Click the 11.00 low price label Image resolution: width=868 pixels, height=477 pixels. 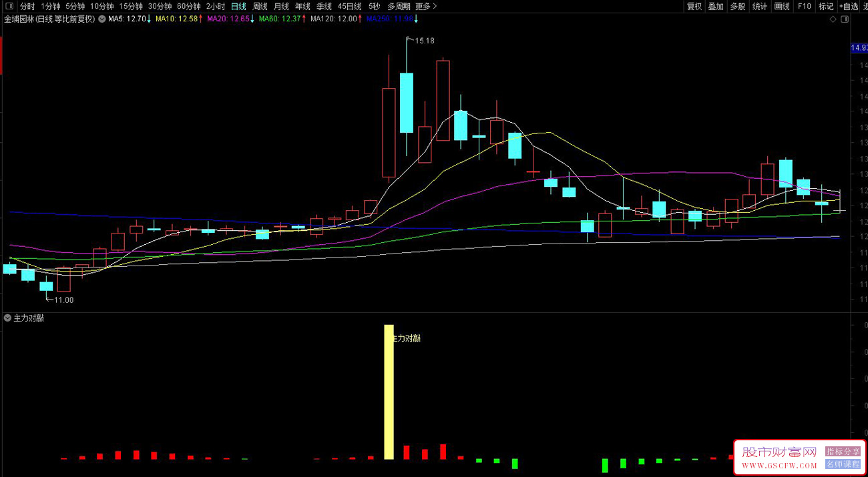[x=64, y=300]
